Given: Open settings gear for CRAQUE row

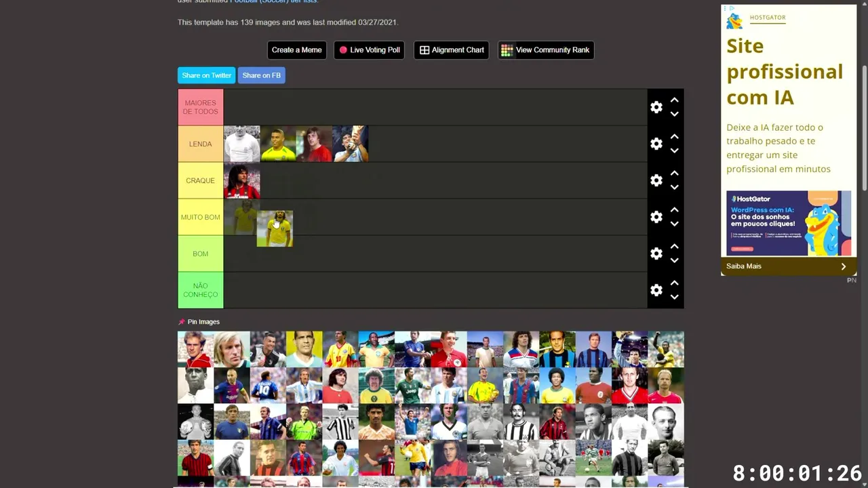Looking at the screenshot, I should (x=656, y=180).
